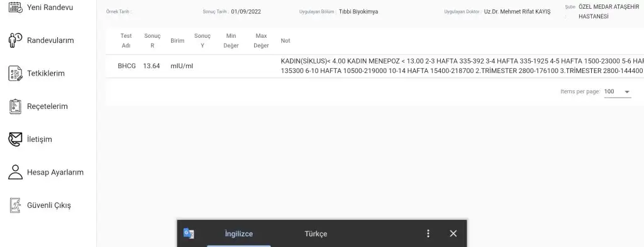Click doctor name Uz.Dr. Mehmet Rifat KAYIŞ

tap(517, 11)
